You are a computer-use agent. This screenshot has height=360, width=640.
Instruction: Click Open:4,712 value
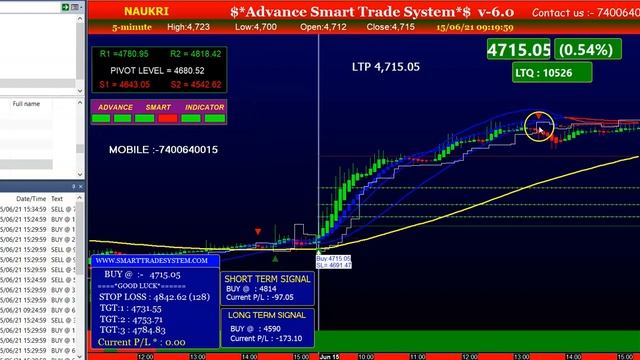(323, 27)
